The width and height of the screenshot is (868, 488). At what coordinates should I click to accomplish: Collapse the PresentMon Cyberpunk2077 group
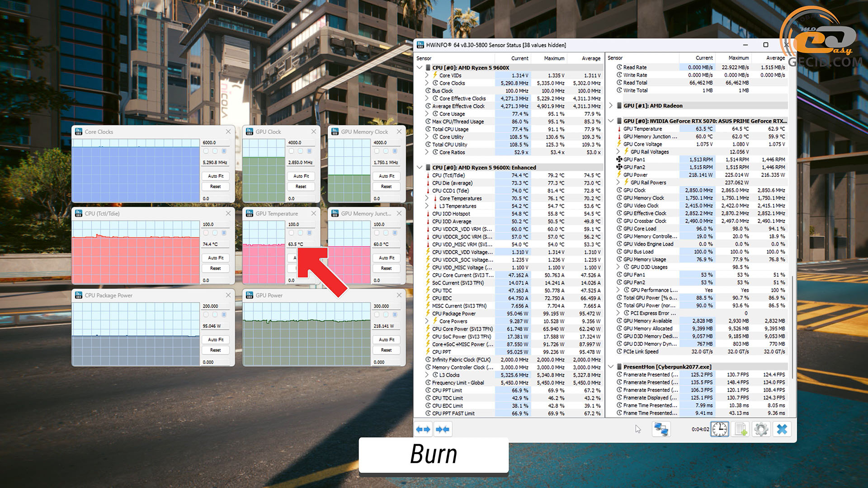(611, 367)
